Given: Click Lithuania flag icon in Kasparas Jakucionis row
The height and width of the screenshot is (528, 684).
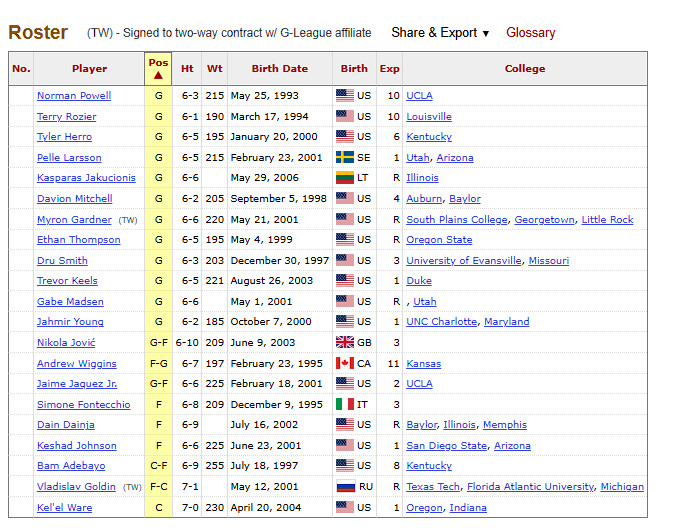Looking at the screenshot, I should 345,178.
